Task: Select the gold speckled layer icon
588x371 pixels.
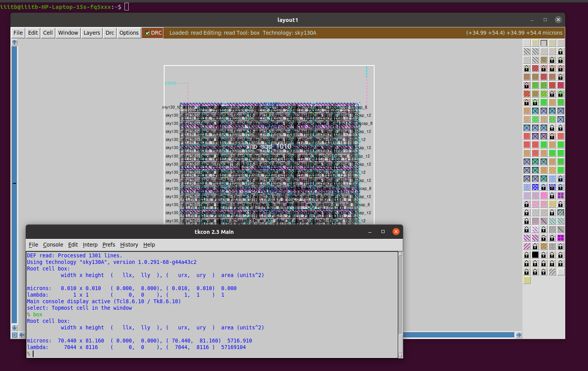Action: [544, 246]
